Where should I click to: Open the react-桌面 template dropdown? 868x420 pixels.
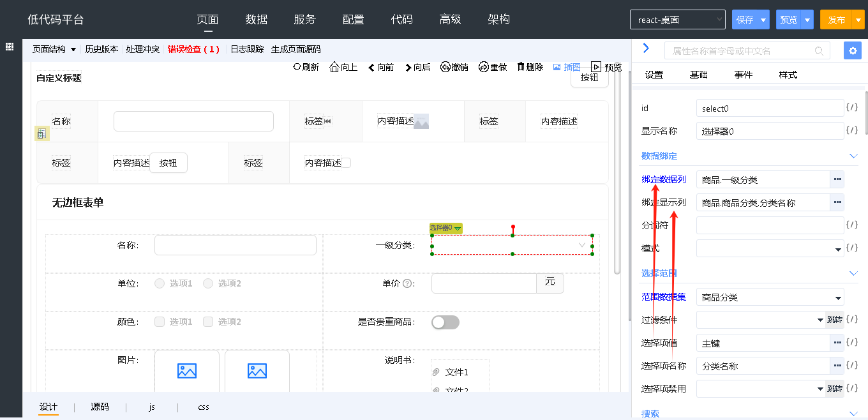[x=678, y=20]
